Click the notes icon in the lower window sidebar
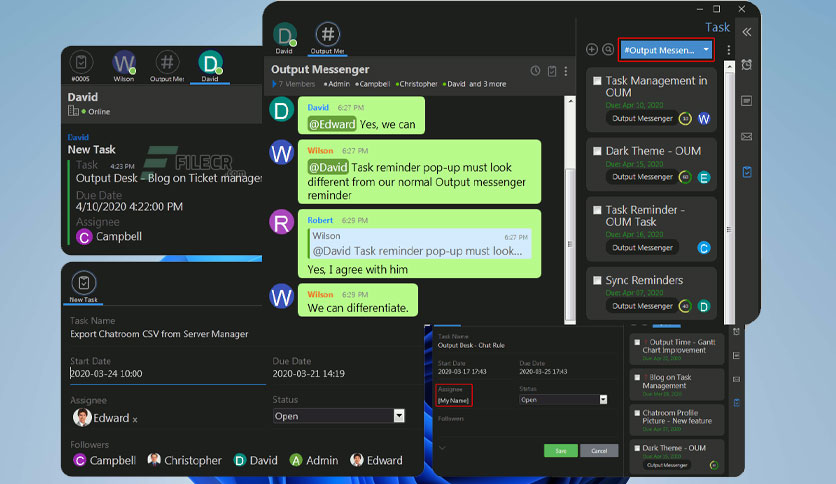Screen dimensions: 836x484 coord(736,356)
